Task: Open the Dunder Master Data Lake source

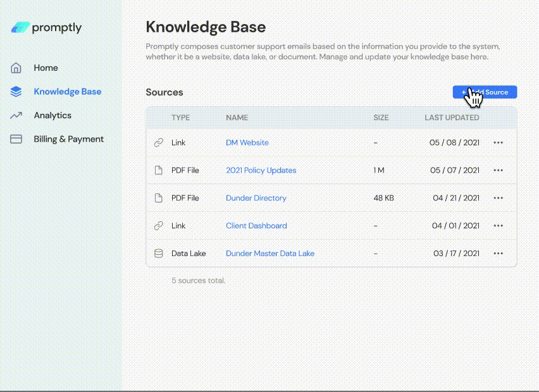Action: coord(270,253)
